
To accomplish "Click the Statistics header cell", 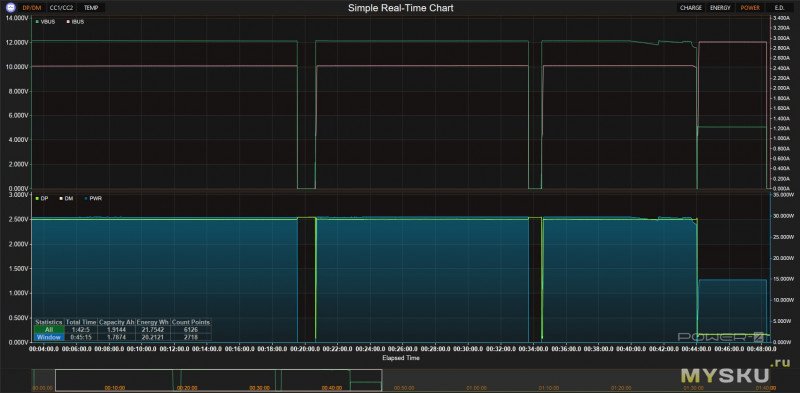I will (x=49, y=323).
